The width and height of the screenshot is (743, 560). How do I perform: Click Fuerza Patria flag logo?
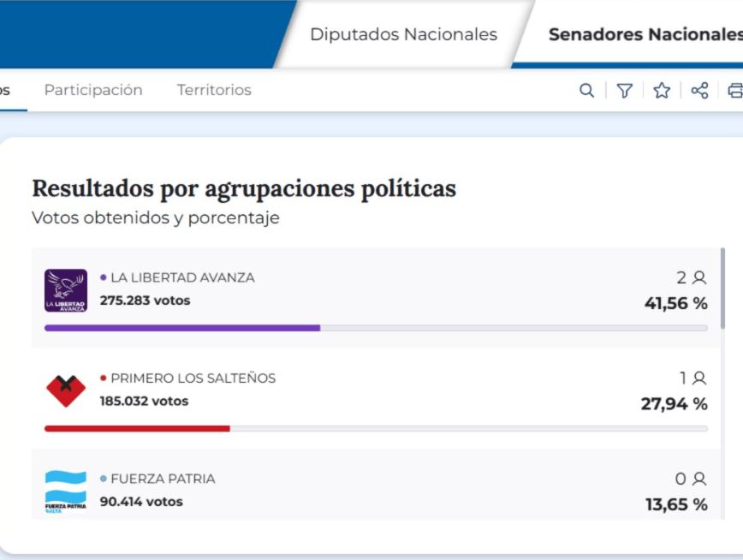coord(66,491)
